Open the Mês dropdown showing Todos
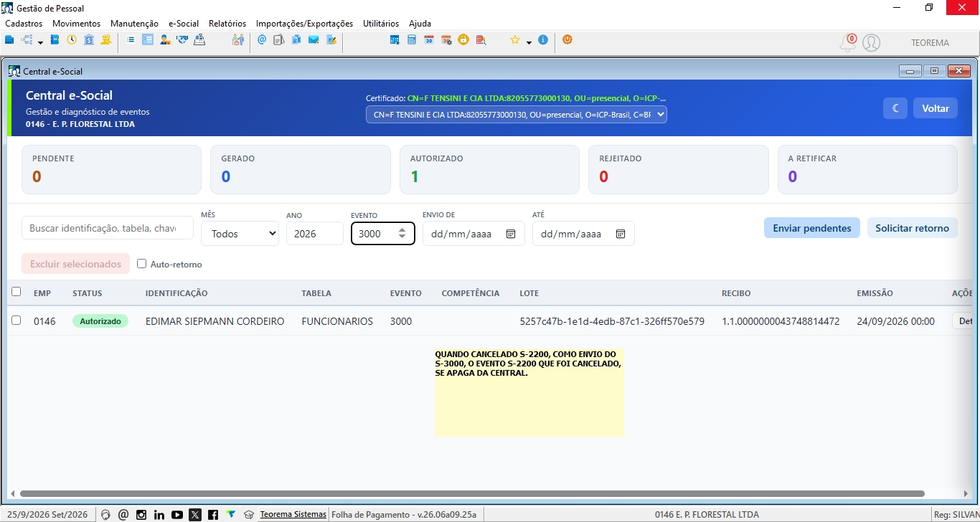The height and width of the screenshot is (522, 980). (240, 234)
